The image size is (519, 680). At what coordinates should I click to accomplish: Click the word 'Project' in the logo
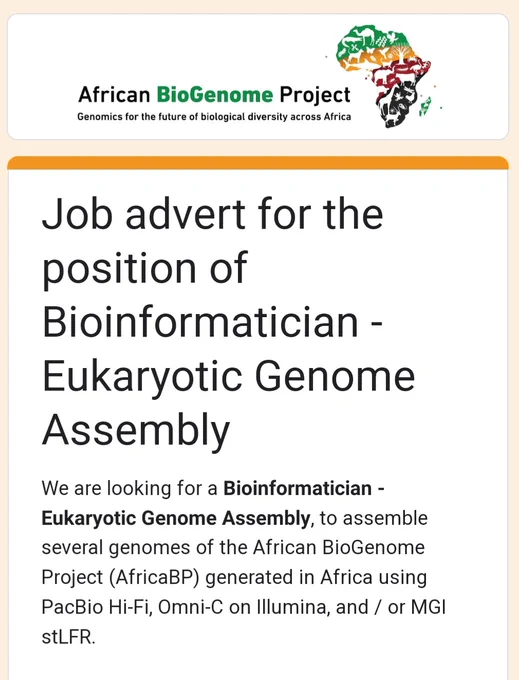315,96
